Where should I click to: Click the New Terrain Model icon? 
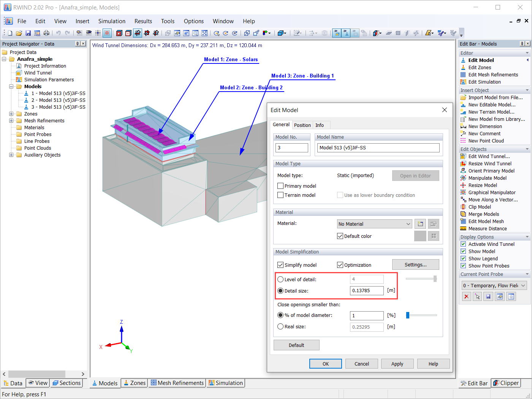[x=463, y=112]
